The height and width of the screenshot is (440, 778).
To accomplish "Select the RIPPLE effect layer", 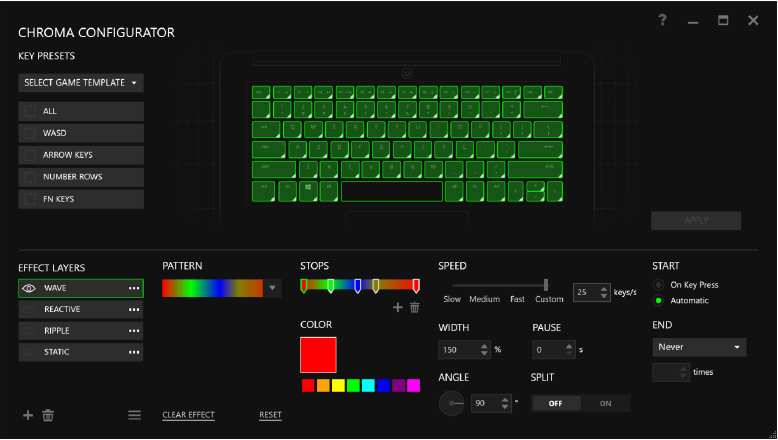I will point(81,331).
